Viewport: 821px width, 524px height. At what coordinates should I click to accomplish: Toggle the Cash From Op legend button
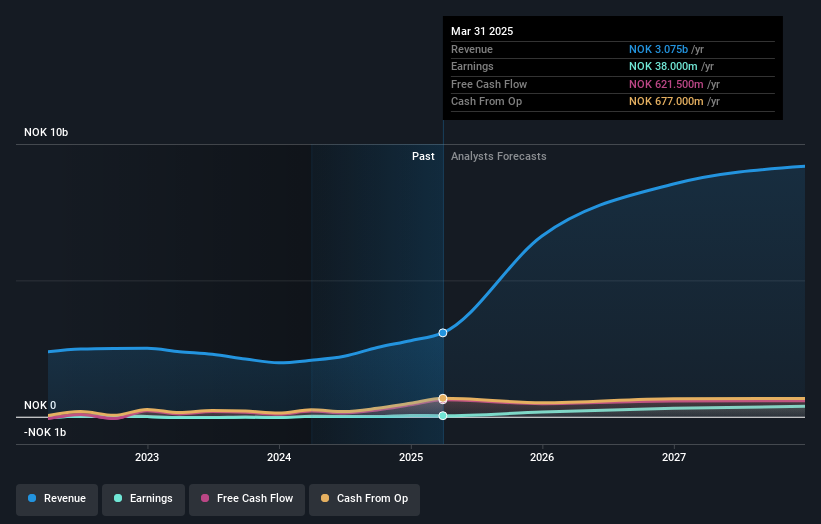click(x=364, y=498)
